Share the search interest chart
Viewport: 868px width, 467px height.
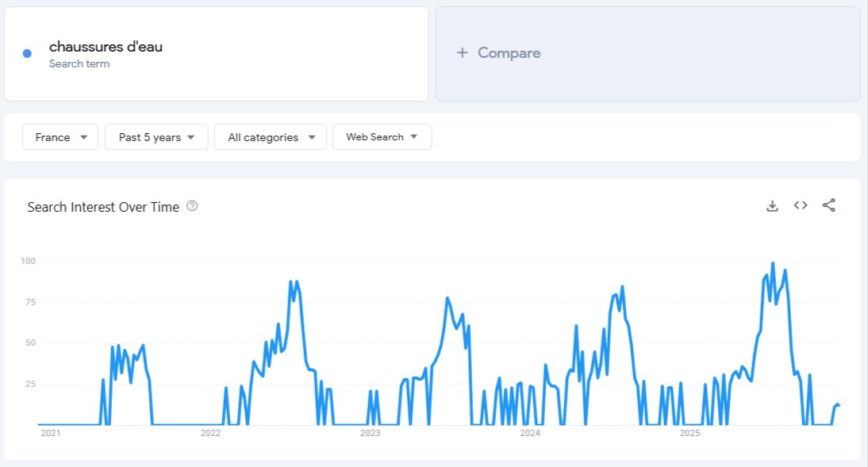828,205
